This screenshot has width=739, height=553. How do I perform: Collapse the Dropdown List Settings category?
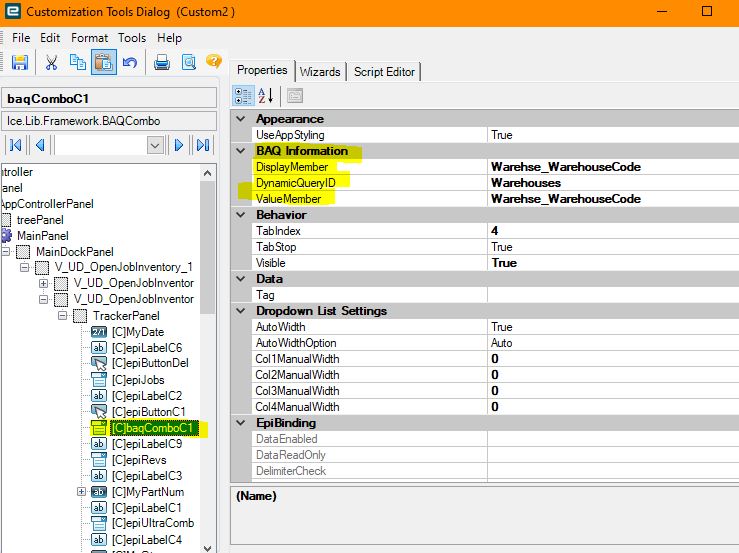[x=241, y=311]
